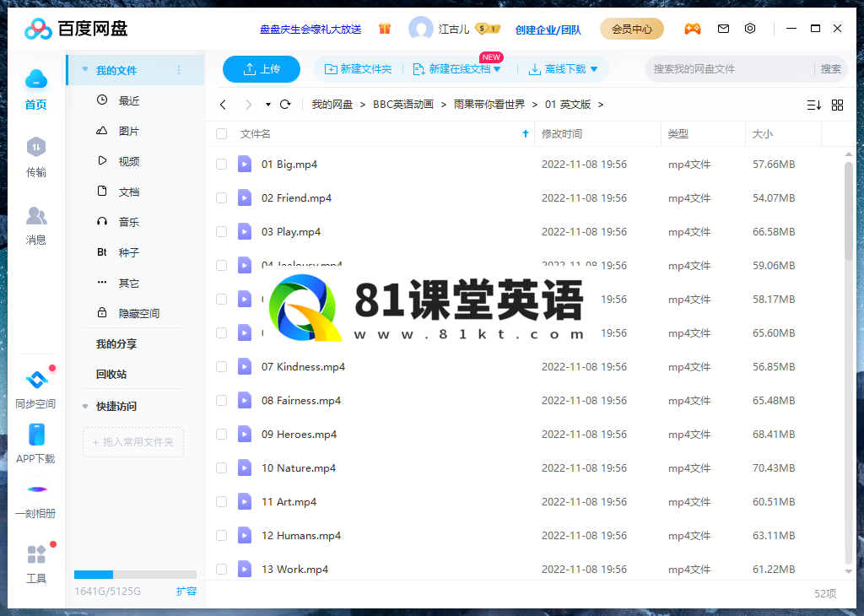Viewport: 864px width, 616px height.
Task: Click the user avatar 江古儿
Action: pyautogui.click(x=420, y=29)
